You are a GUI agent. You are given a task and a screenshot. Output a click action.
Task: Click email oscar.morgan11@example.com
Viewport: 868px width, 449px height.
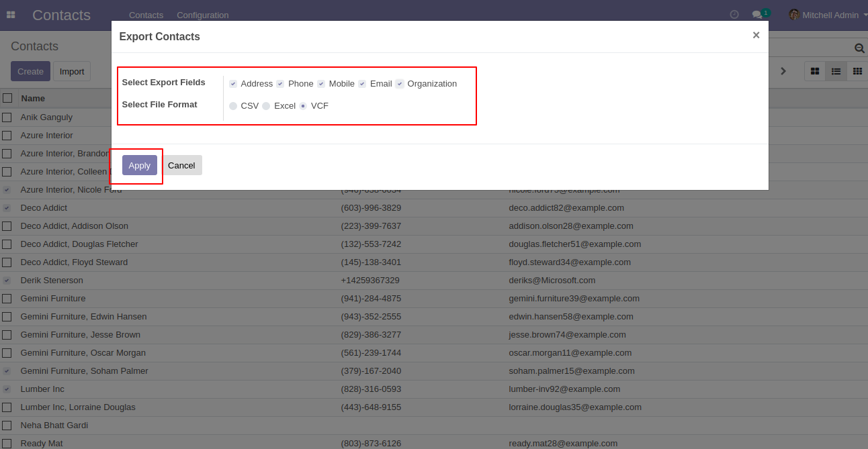pyautogui.click(x=570, y=353)
